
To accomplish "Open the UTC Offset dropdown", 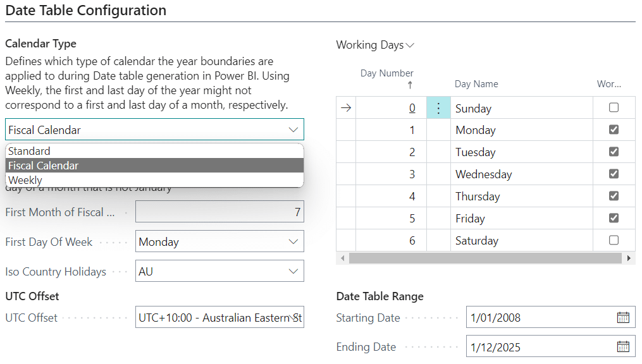I will pyautogui.click(x=293, y=317).
